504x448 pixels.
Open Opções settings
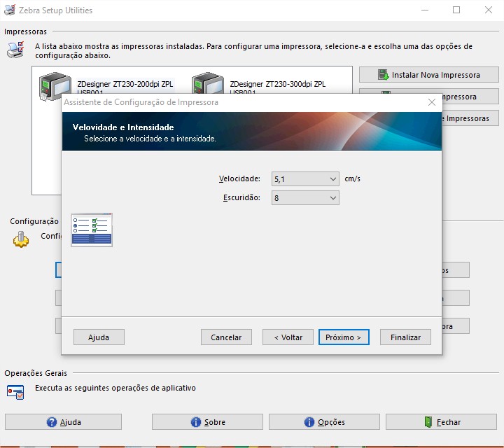(324, 421)
